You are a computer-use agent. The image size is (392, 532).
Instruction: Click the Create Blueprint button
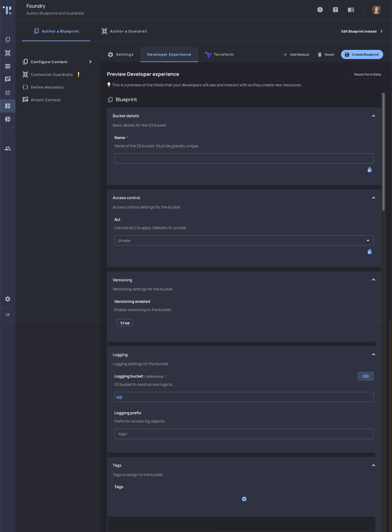click(x=362, y=54)
